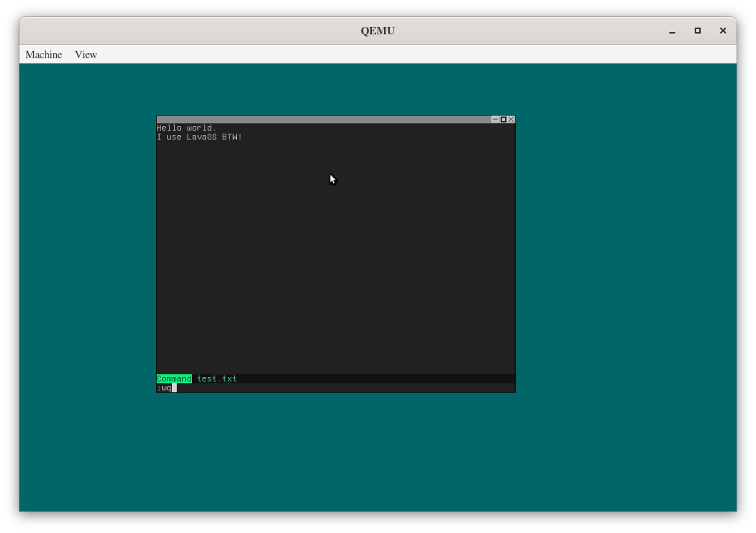Click the 'Hello world.' text line
Screen dimensions: 756x533
[x=187, y=128]
